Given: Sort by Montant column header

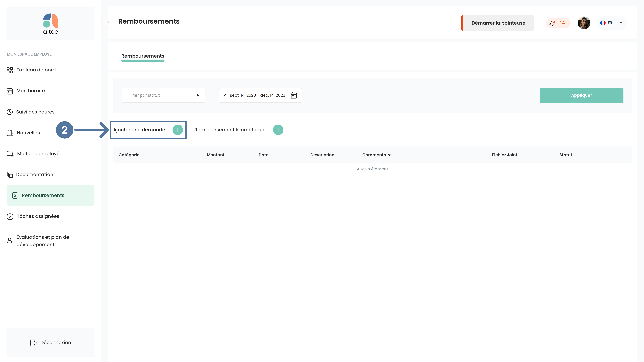Looking at the screenshot, I should click(x=216, y=155).
